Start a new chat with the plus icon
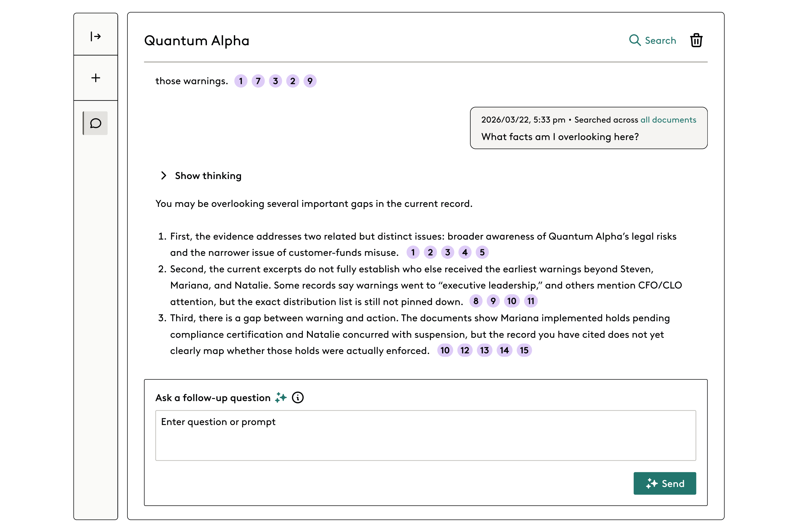Image resolution: width=798 pixels, height=532 pixels. coord(96,78)
